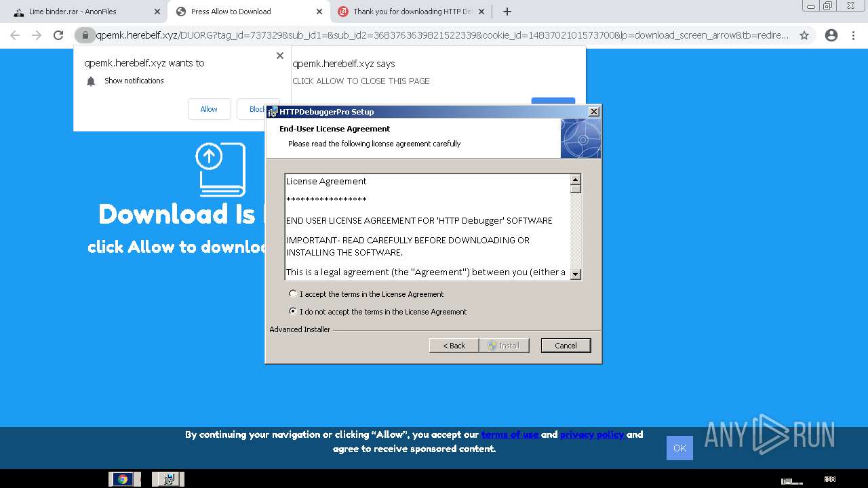Switch to Thank you for downloading HTTP tab
This screenshot has width=868, height=488.
point(412,12)
